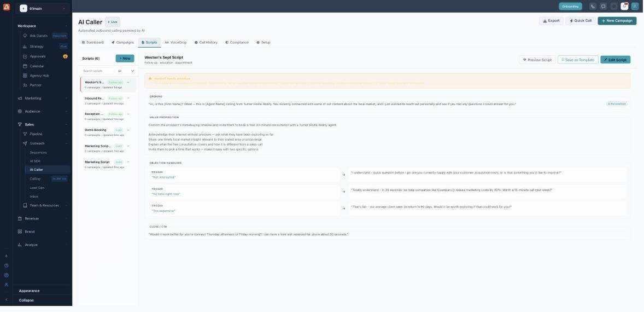Select the Demo Booking script
The height and width of the screenshot is (312, 644).
tap(108, 132)
